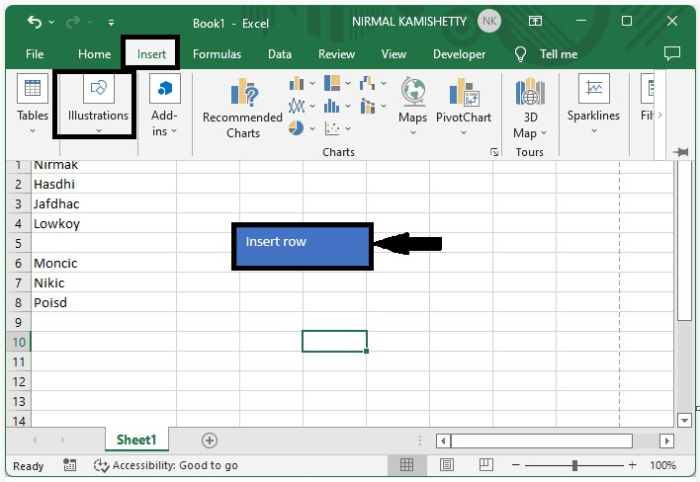Switch to Normal view
Viewport: 700px width, 482px height.
407,465
